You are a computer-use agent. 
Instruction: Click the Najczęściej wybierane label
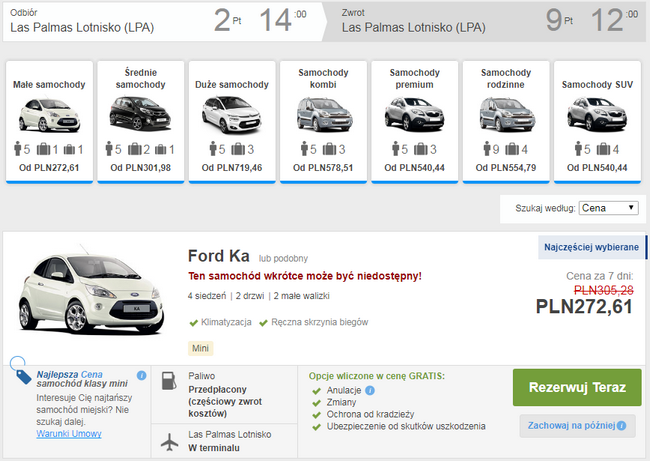click(591, 247)
